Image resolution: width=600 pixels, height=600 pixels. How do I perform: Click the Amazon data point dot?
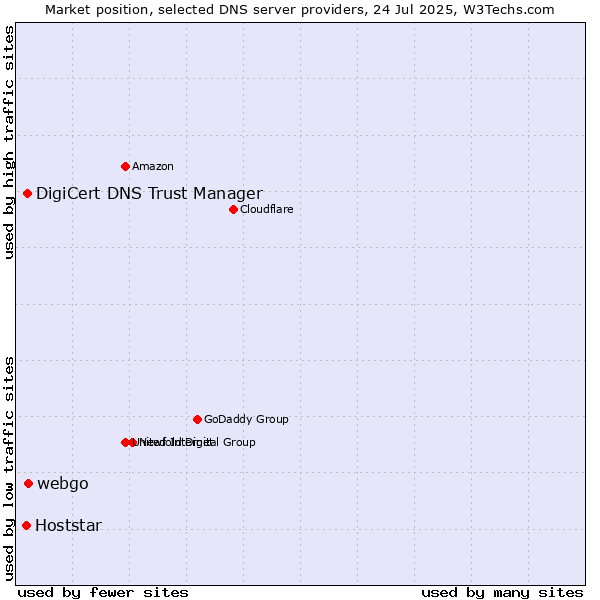pos(125,166)
